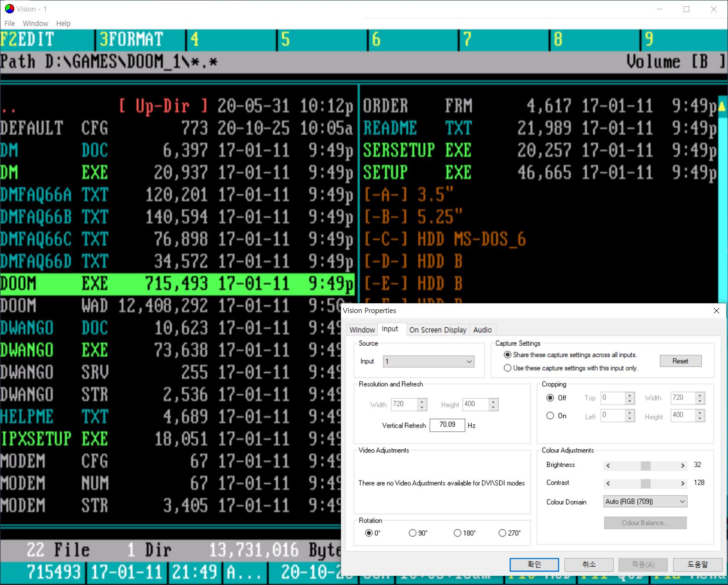The image size is (728, 585).
Task: Close the Vision Properties dialog
Action: (x=716, y=311)
